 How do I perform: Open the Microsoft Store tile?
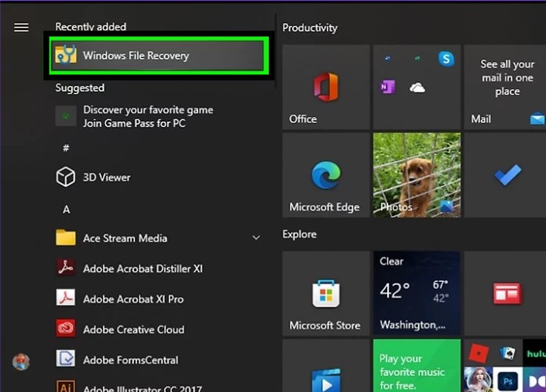(326, 294)
